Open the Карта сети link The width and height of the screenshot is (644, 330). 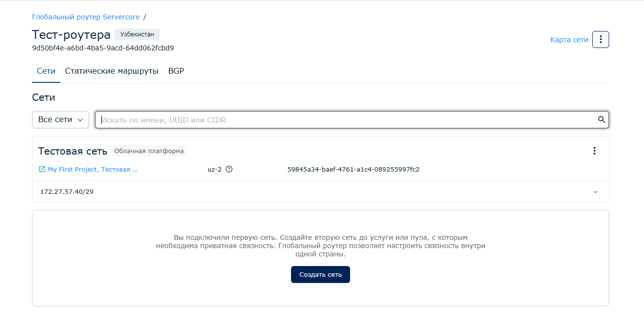569,40
